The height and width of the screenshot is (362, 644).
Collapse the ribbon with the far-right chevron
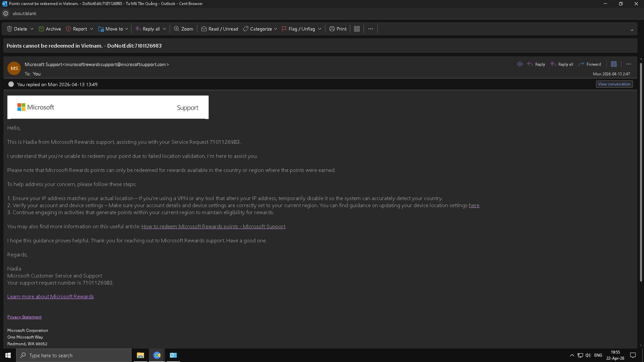pos(632,30)
